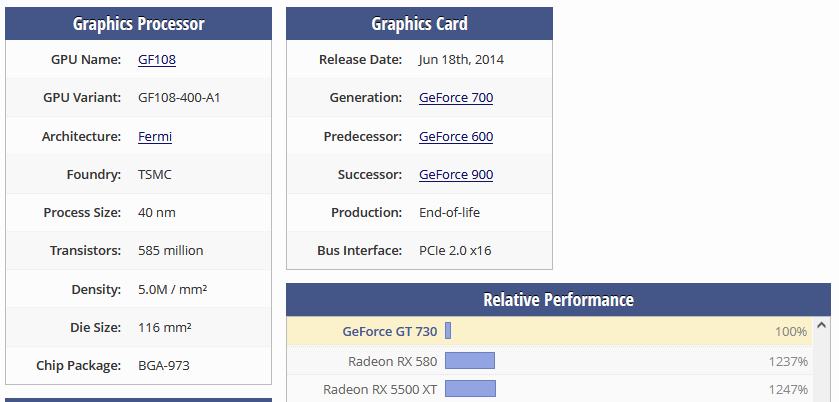Click the Release Date value Jun 18th, 2014
Viewport: 839px width, 402px height.
(461, 59)
